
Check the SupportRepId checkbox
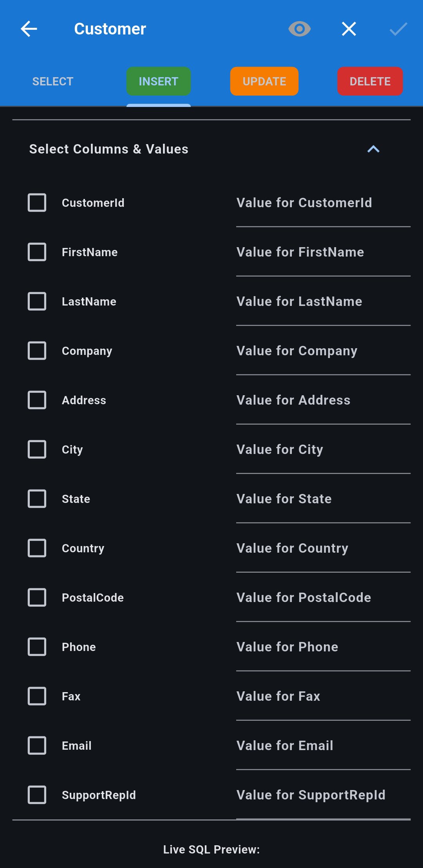tap(37, 795)
